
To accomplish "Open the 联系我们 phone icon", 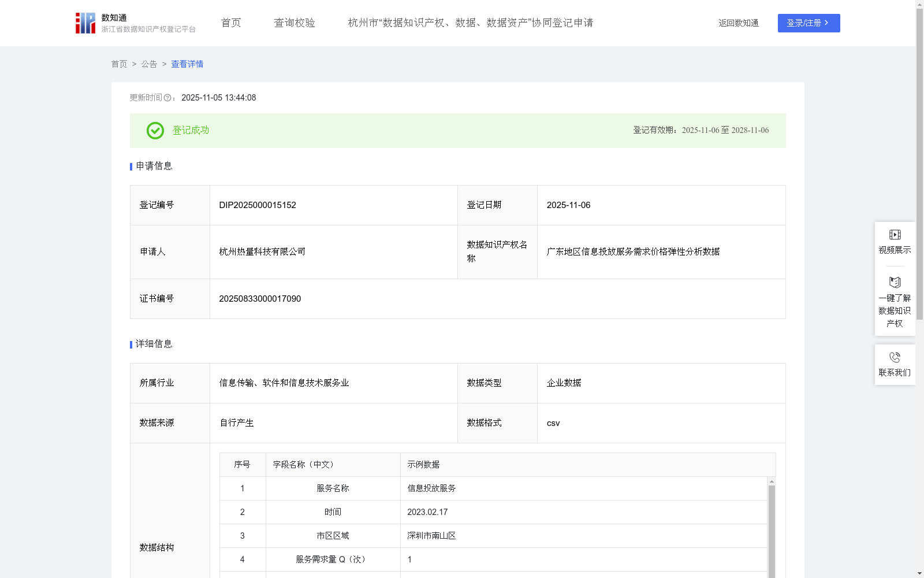I will (895, 358).
